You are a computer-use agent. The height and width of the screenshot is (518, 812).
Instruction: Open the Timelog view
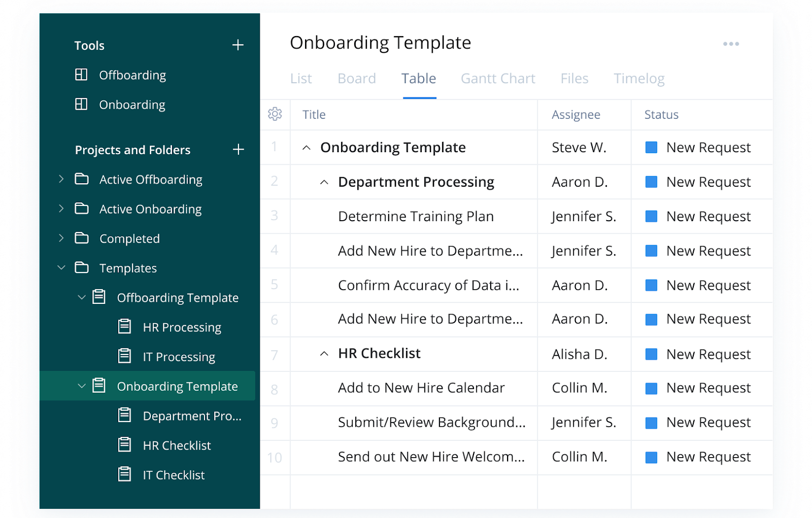(x=638, y=78)
